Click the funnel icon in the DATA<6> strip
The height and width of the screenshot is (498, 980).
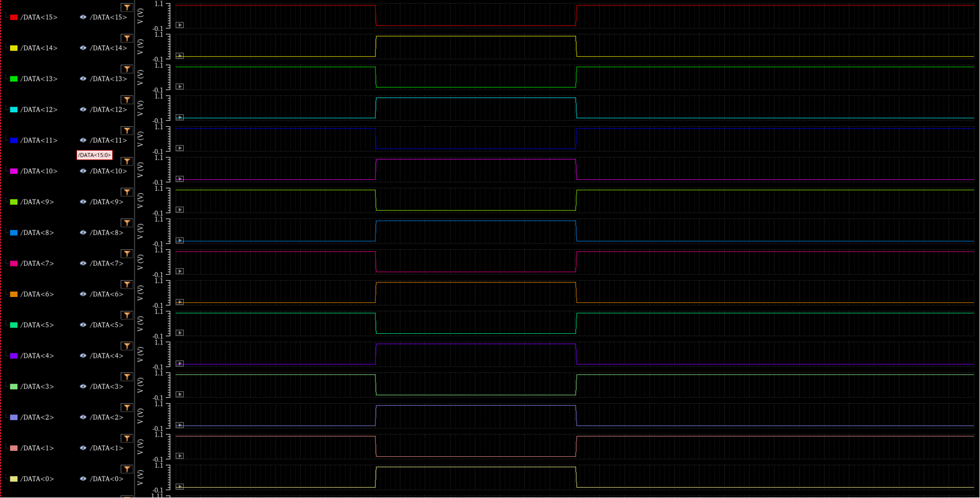click(127, 284)
